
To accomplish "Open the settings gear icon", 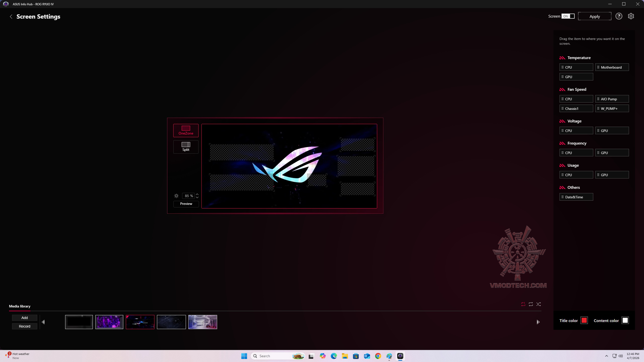I will pyautogui.click(x=631, y=16).
